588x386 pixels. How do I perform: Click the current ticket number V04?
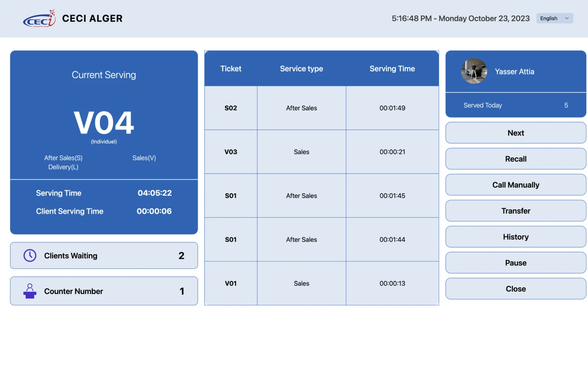click(104, 122)
